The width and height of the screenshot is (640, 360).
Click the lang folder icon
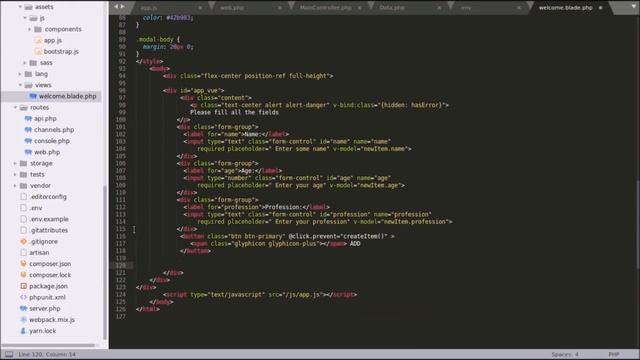pyautogui.click(x=28, y=74)
